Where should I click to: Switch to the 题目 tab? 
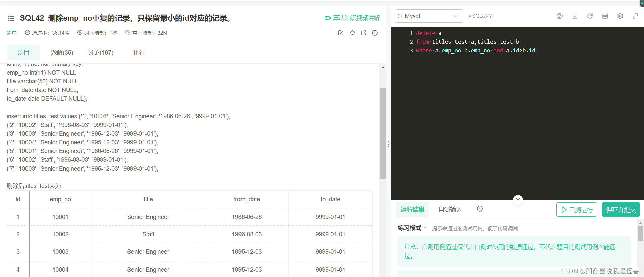pyautogui.click(x=23, y=53)
